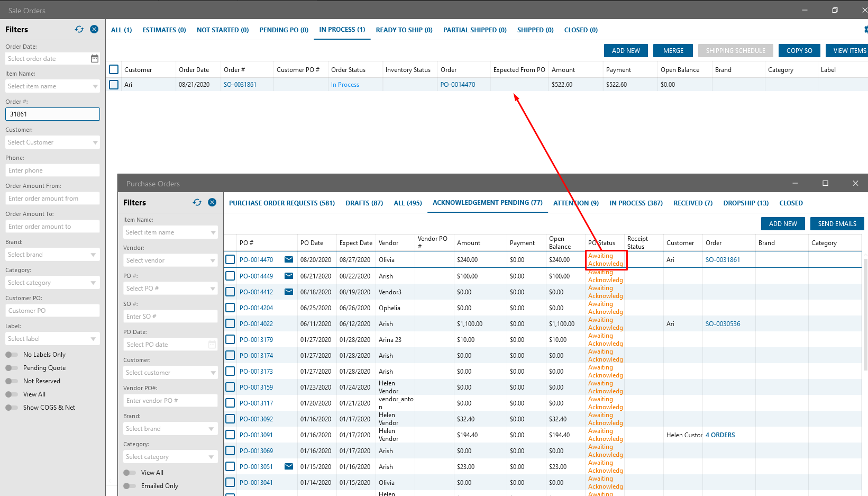Check the box for PO-0014022 row

coord(230,323)
